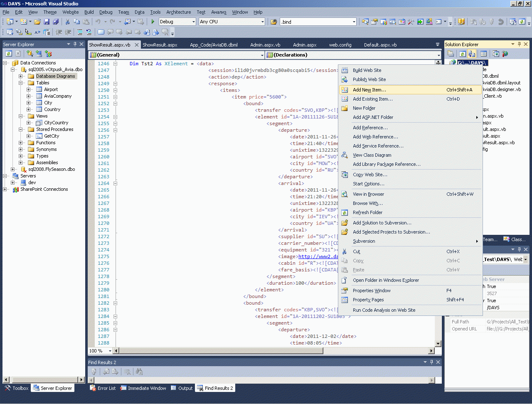Select Add New Item from context menu
The height and width of the screenshot is (404, 532).
[369, 90]
